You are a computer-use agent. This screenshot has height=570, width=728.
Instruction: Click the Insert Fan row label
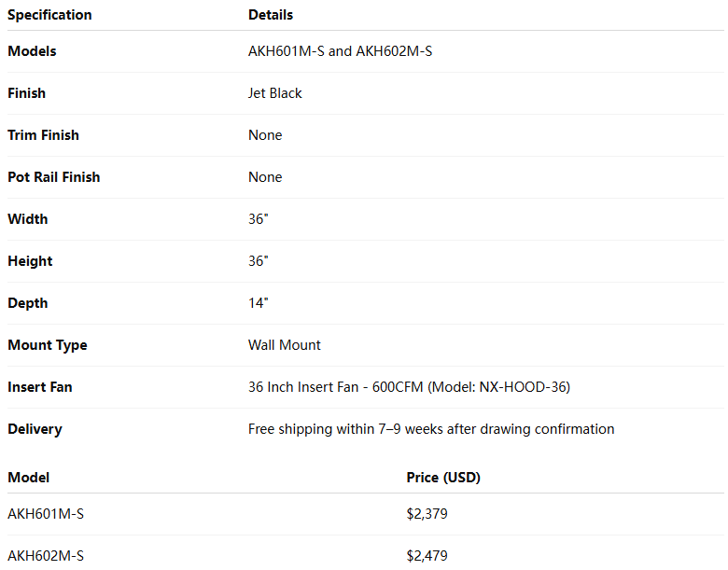coord(40,387)
